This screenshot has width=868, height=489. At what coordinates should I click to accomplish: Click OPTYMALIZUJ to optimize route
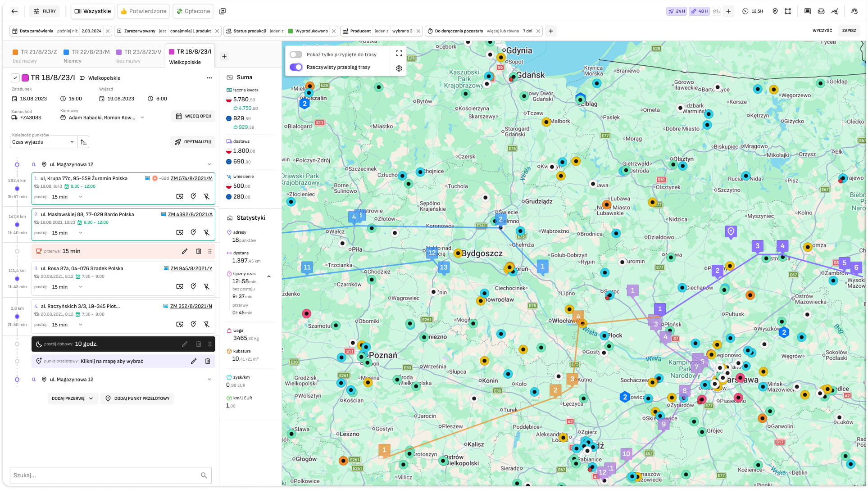(193, 142)
